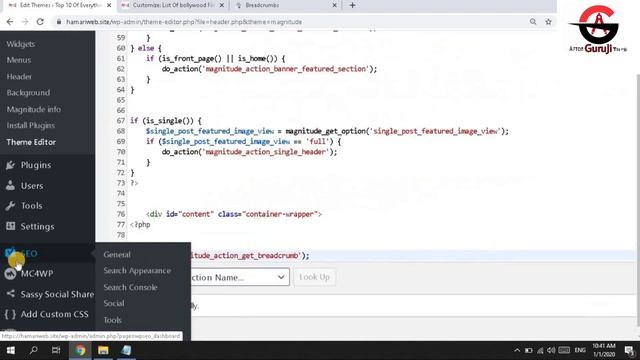Click the network tray icon
640x360 pixels.
click(540, 350)
